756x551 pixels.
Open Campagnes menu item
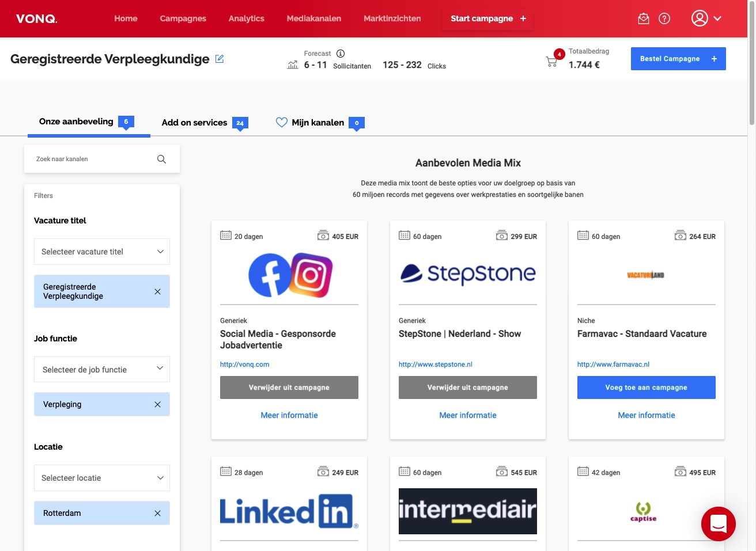[183, 18]
